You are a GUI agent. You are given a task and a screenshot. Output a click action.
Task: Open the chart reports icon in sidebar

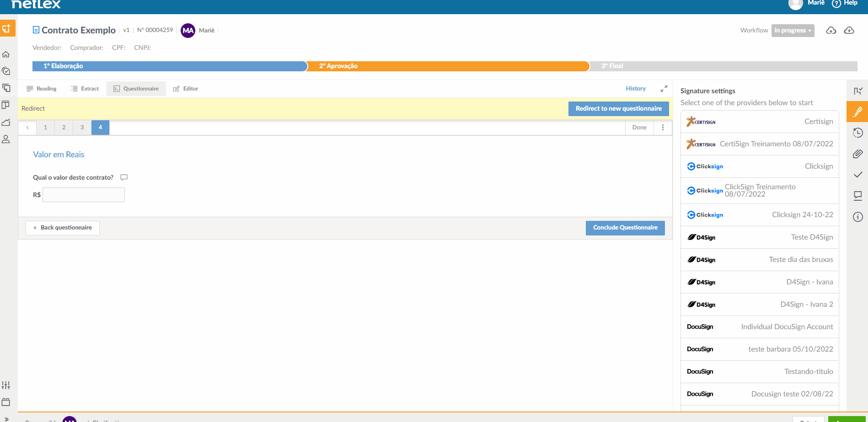[x=6, y=122]
